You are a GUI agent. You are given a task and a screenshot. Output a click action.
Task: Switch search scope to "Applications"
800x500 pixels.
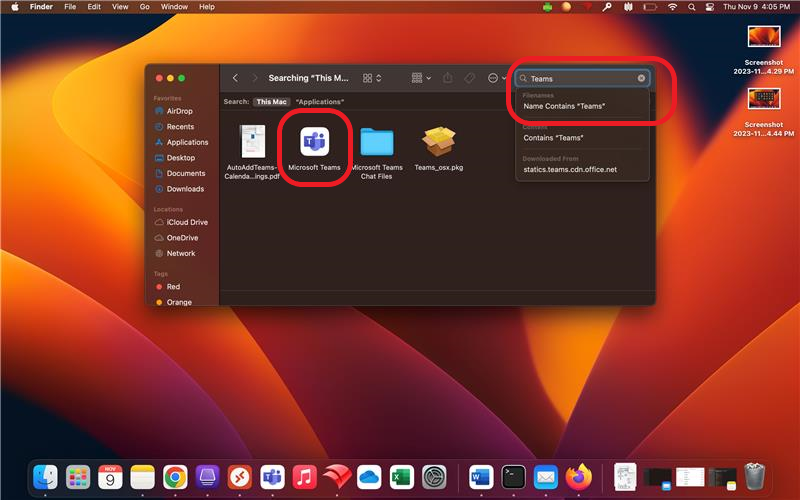pos(319,102)
